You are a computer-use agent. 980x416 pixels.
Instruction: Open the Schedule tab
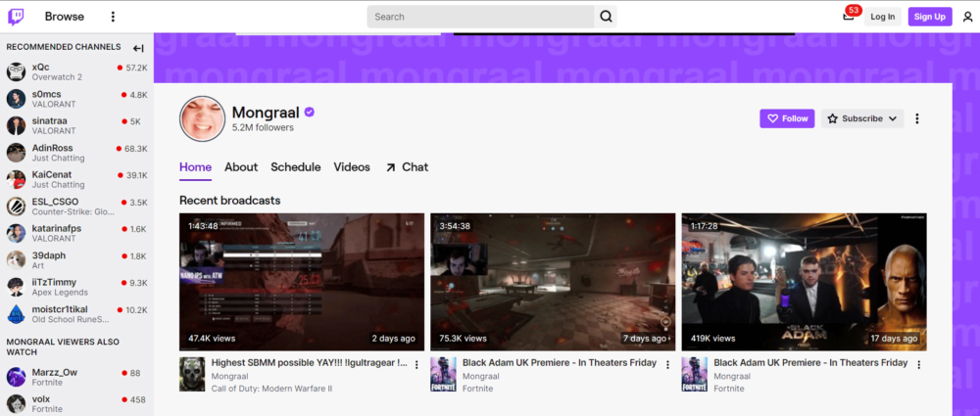click(x=296, y=167)
